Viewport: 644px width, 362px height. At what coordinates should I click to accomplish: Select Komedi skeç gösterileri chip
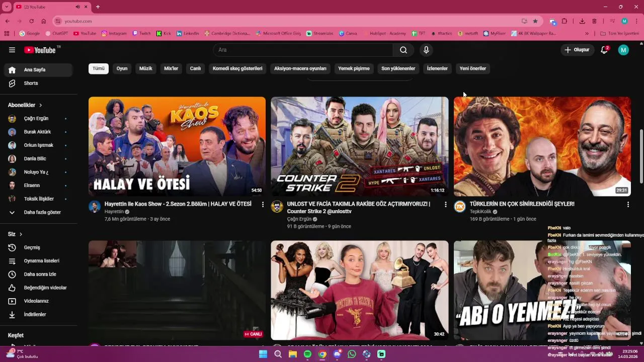click(x=237, y=68)
